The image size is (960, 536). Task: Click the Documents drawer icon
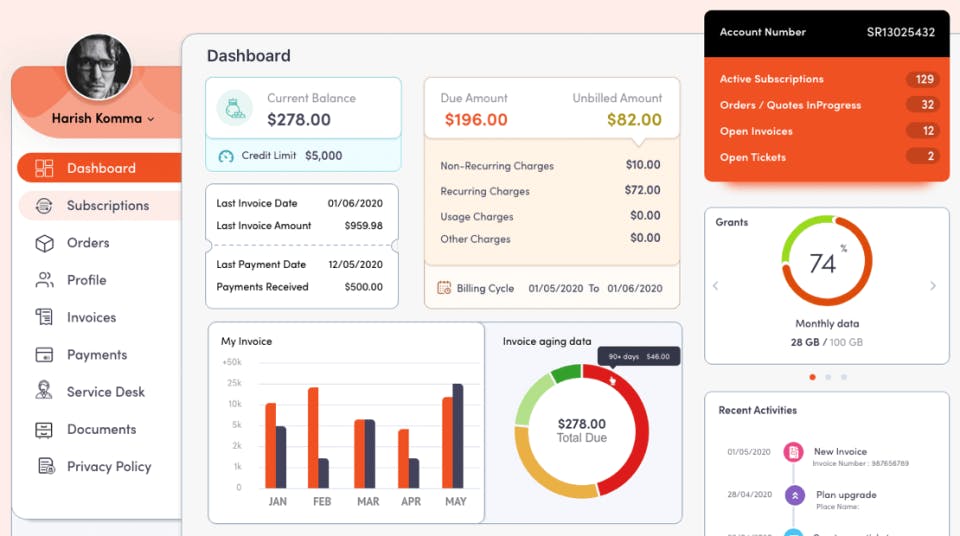point(44,429)
